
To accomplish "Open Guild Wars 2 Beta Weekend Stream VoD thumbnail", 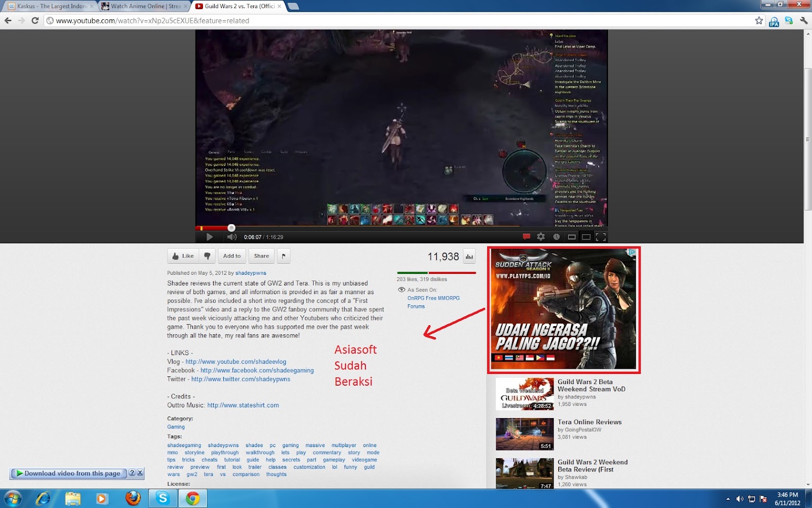I will pos(525,394).
